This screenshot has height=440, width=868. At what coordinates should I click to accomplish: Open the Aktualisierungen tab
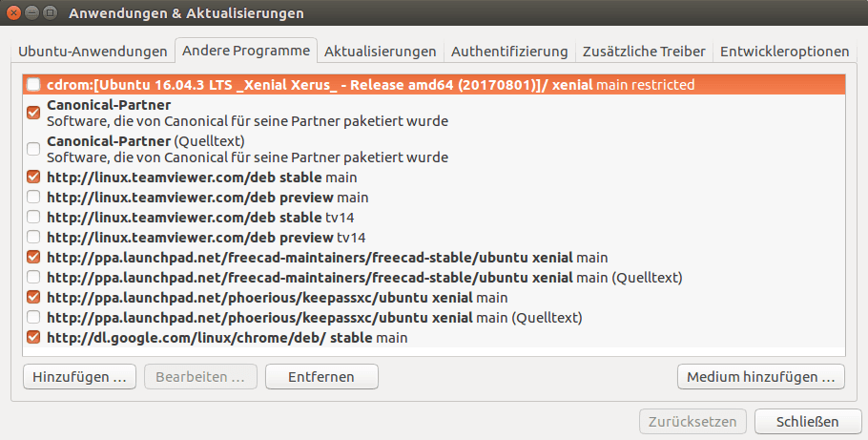(381, 52)
